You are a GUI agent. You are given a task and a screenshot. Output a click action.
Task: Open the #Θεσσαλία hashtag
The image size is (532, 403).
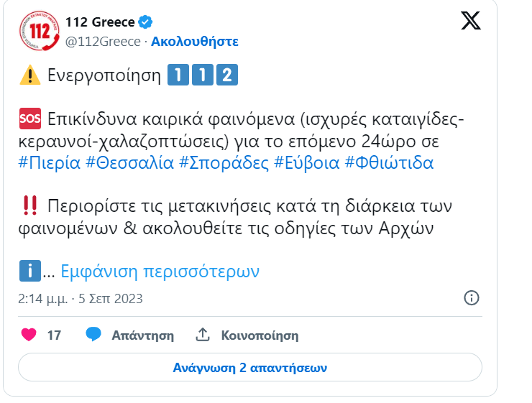click(x=129, y=162)
